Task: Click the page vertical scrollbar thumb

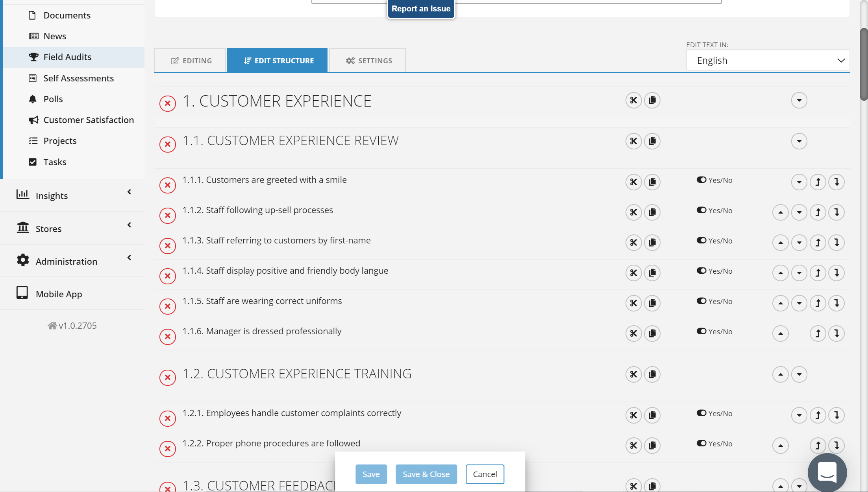Action: tap(864, 63)
